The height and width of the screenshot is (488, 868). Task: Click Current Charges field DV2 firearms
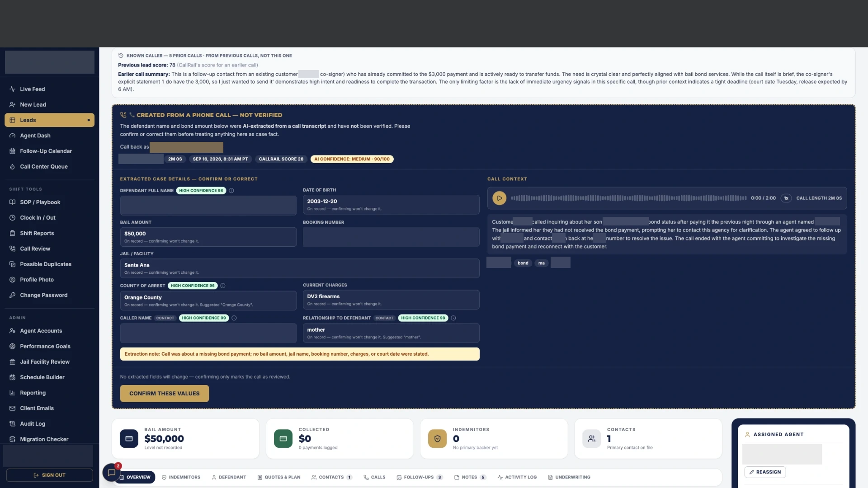(x=391, y=300)
